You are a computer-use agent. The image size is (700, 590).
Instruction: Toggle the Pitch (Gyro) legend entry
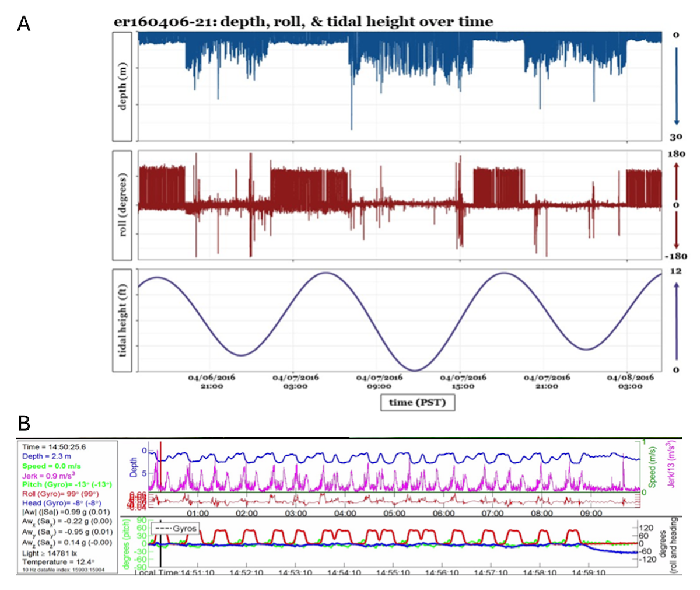click(x=67, y=484)
